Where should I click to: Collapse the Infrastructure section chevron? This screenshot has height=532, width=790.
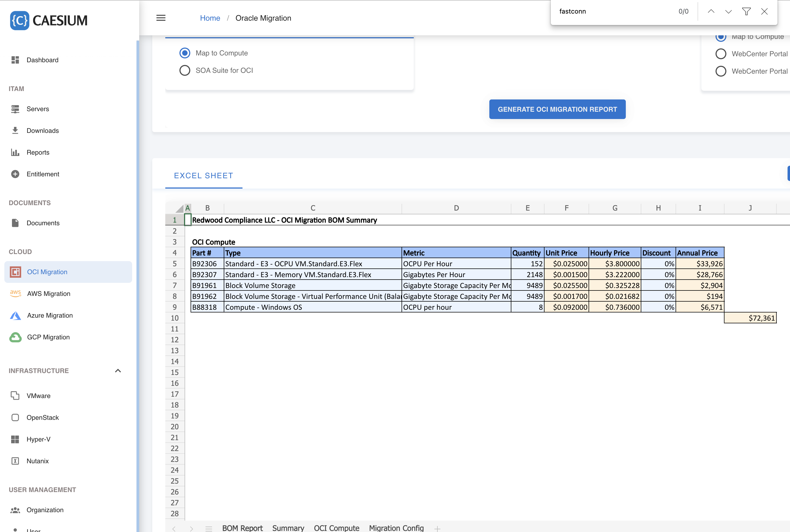point(118,371)
